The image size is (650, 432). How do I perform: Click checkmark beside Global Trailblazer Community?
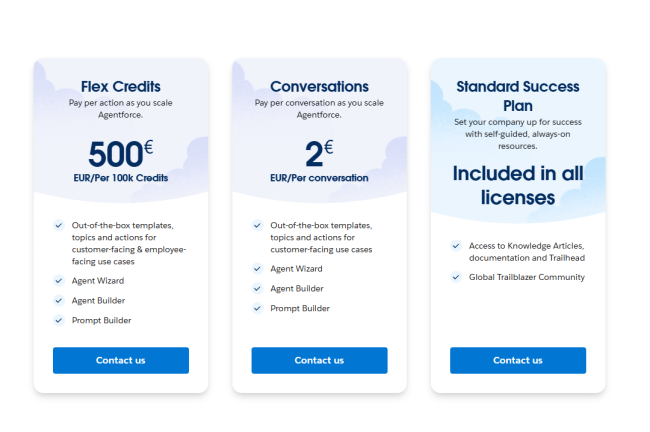tap(456, 277)
